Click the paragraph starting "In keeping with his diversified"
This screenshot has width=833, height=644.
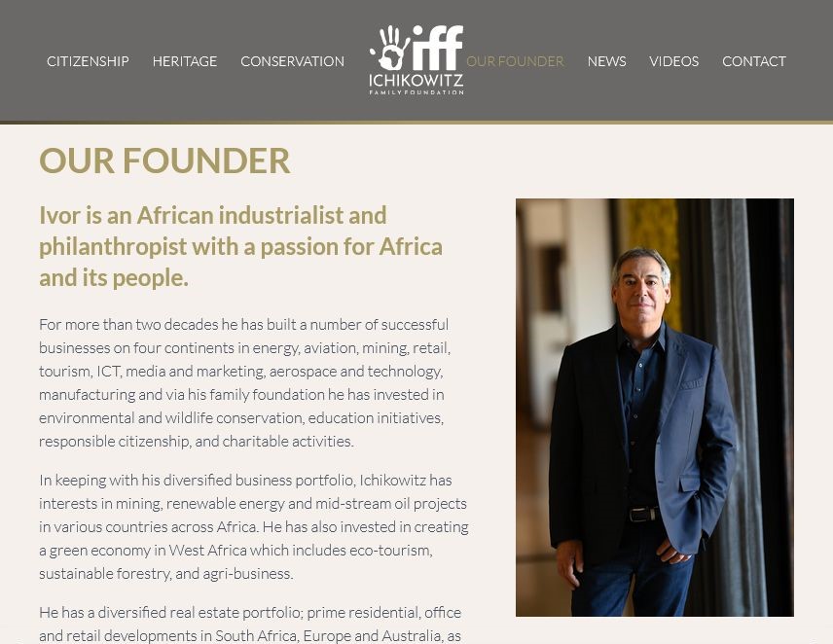pos(253,526)
